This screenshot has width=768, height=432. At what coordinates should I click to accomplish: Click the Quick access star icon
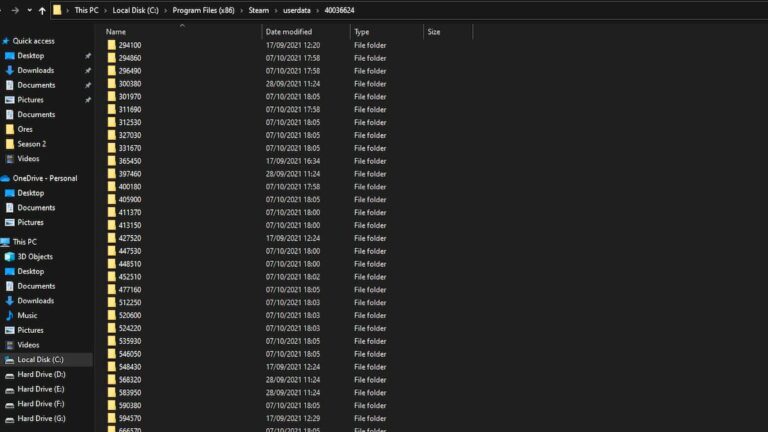pos(5,41)
